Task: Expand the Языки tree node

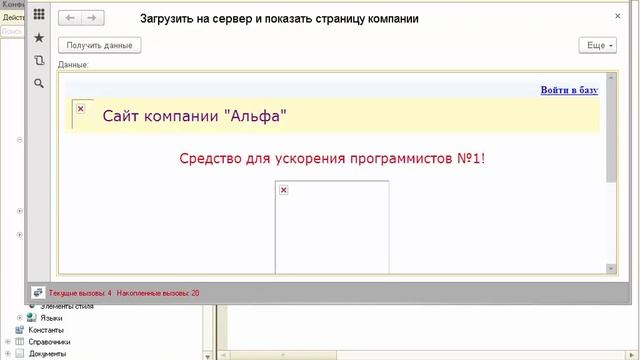Action: pos(19,318)
